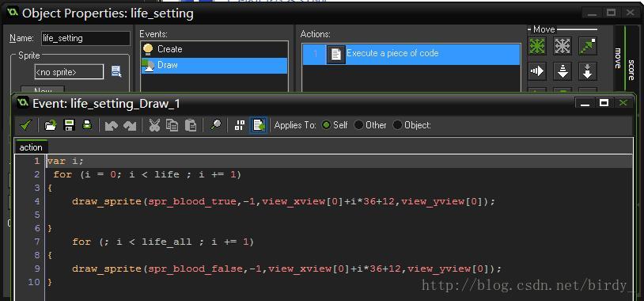This screenshot has height=301, width=644.
Task: Select the Draw event
Action: (214, 66)
